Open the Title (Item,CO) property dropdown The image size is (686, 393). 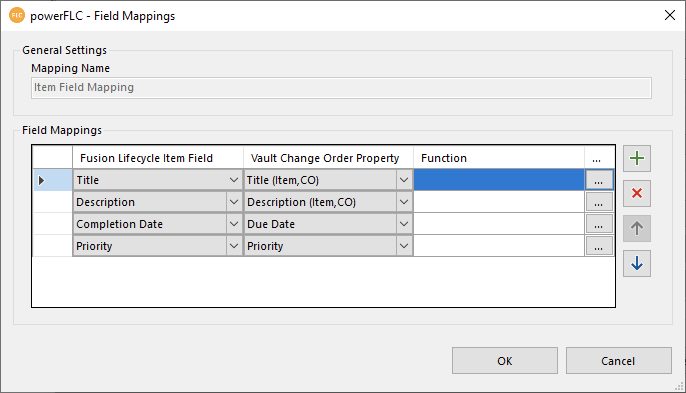[x=404, y=180]
